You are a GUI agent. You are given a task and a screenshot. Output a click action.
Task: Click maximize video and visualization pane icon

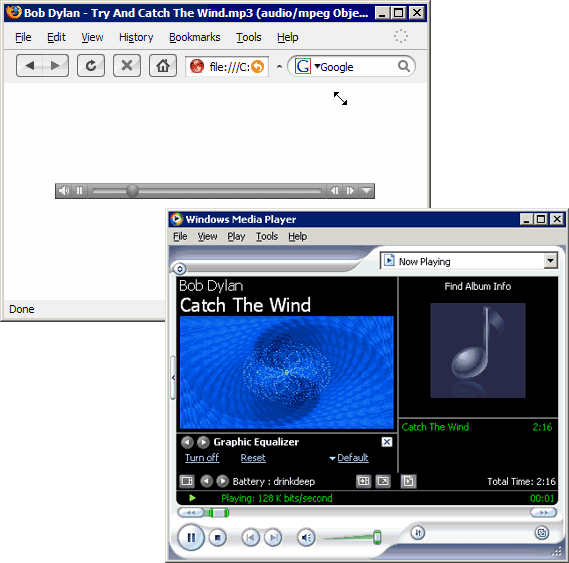(364, 481)
